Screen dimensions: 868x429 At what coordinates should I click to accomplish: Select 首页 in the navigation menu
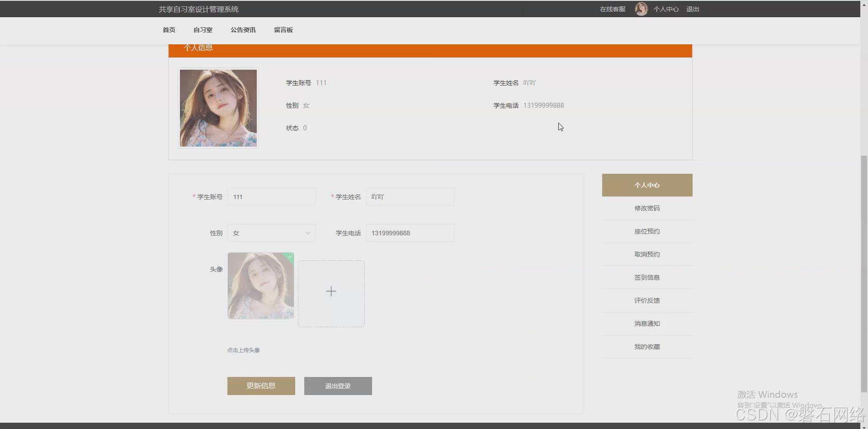(x=169, y=29)
